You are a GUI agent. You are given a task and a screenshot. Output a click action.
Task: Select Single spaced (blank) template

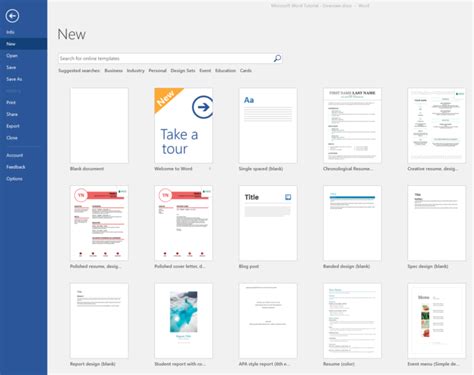point(268,126)
